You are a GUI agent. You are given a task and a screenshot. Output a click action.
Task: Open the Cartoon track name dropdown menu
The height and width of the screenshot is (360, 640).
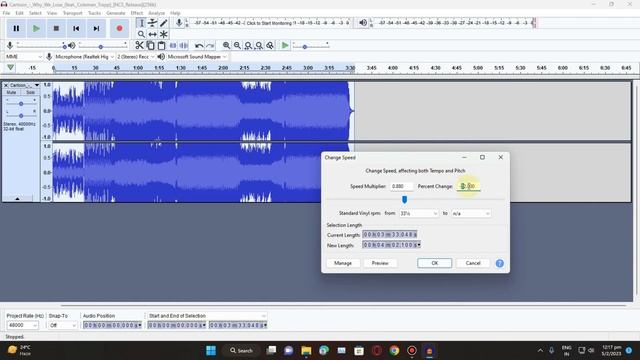pyautogui.click(x=37, y=85)
